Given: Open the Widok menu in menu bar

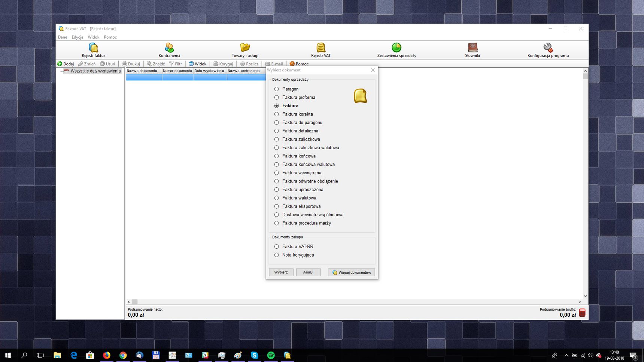Looking at the screenshot, I should point(94,37).
